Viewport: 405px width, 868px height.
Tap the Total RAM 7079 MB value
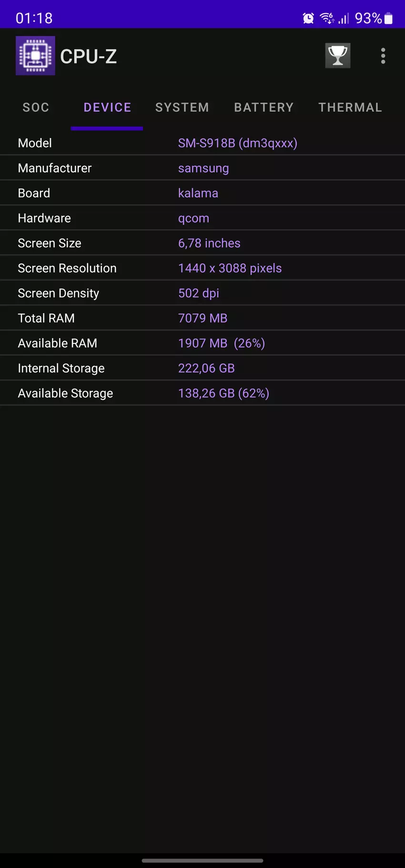pos(202,319)
